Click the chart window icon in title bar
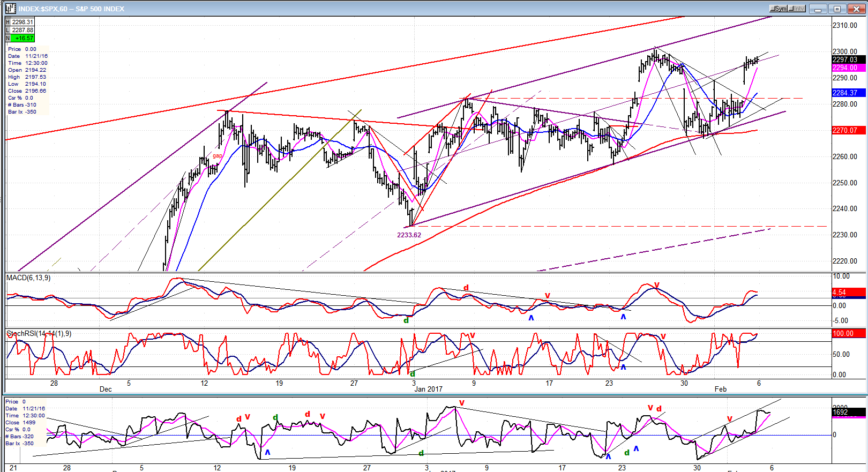 pyautogui.click(x=10, y=9)
